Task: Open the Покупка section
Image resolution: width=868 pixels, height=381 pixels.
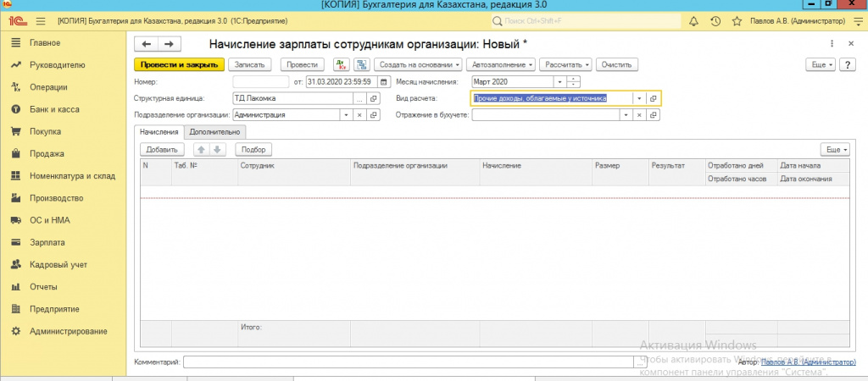Action: point(46,131)
